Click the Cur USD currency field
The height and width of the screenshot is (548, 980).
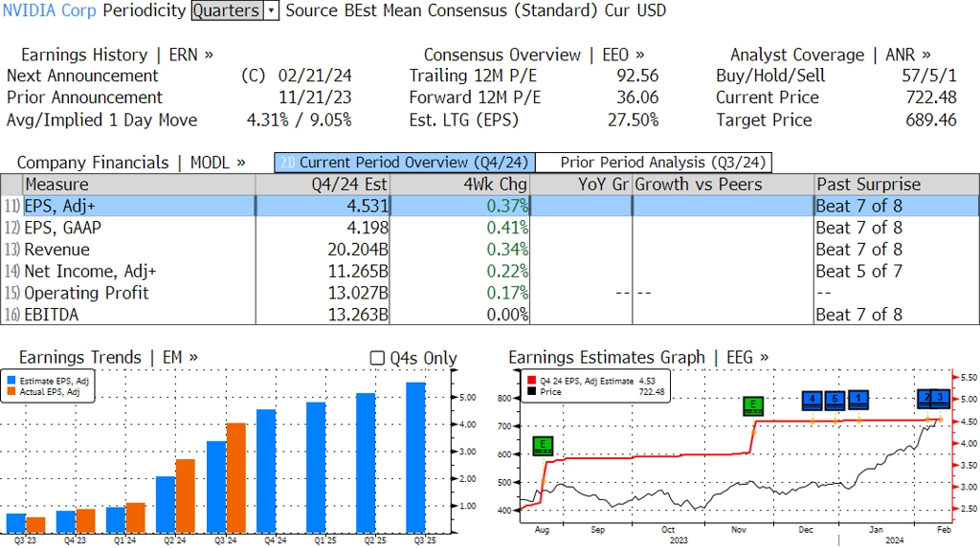coord(635,11)
